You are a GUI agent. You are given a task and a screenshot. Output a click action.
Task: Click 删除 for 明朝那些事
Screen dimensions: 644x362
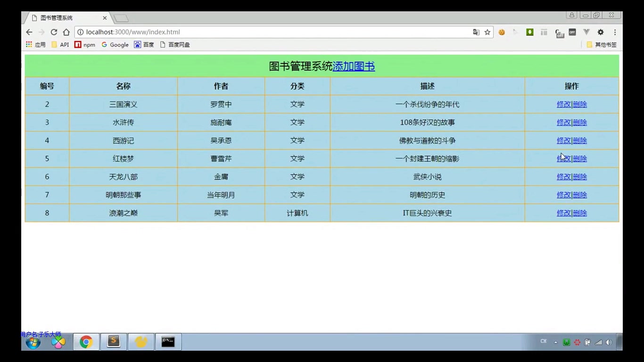(580, 195)
